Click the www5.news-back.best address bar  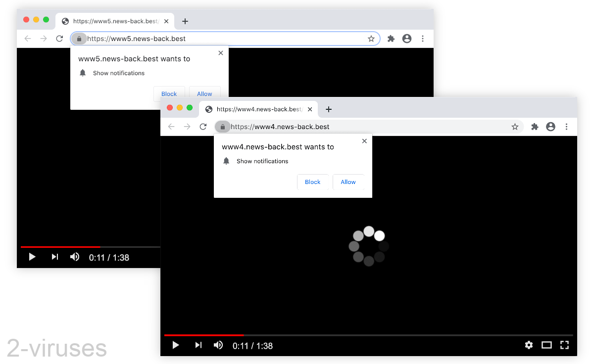click(x=223, y=39)
